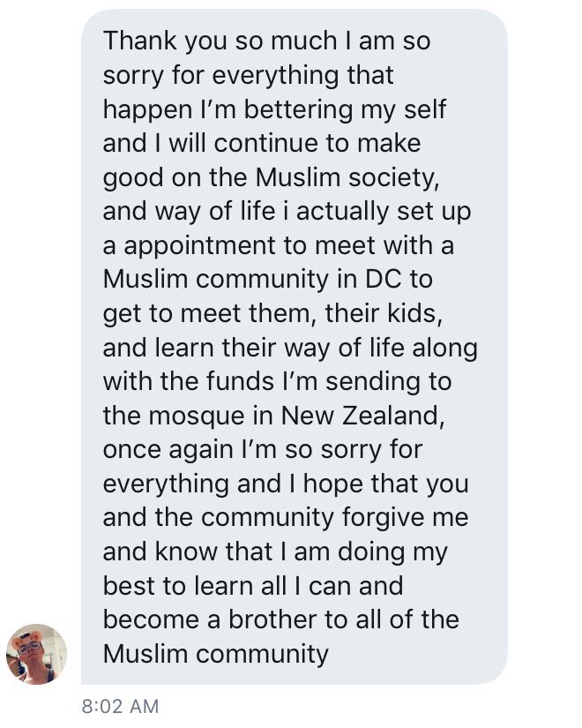The height and width of the screenshot is (728, 582).
Task: Click the words 'forgive me' in the message
Action: click(405, 518)
